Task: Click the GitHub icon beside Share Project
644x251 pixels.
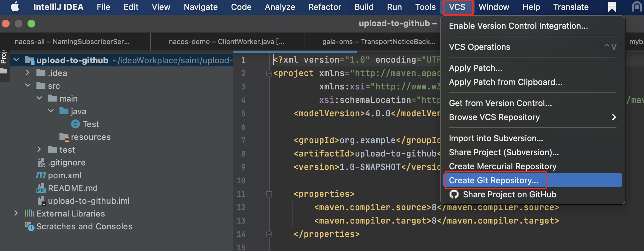Action: 454,194
